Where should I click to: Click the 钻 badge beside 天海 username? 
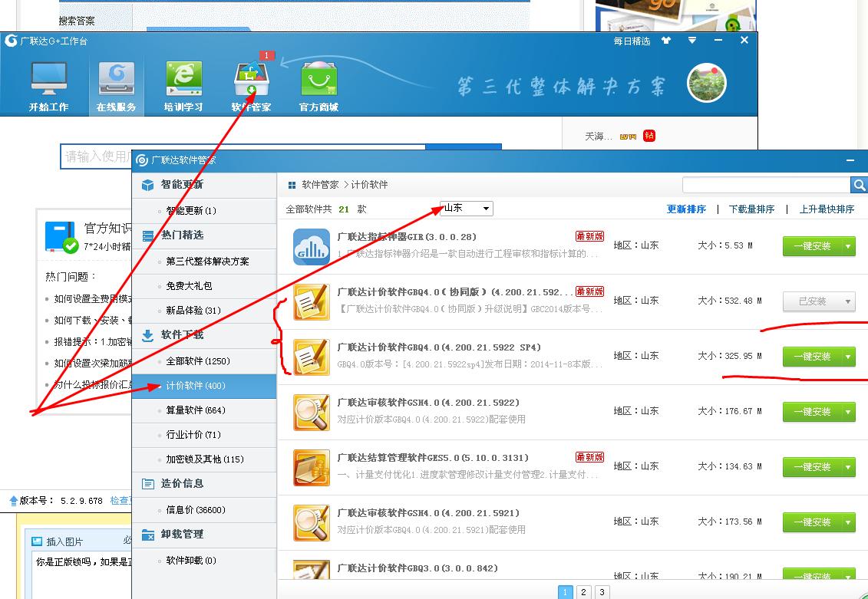tap(649, 136)
